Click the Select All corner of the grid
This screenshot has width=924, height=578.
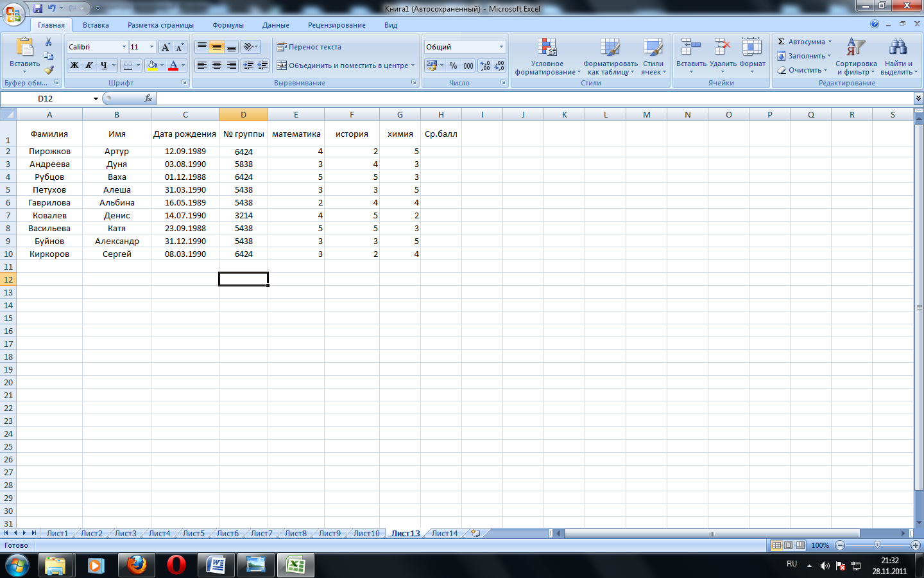point(8,114)
